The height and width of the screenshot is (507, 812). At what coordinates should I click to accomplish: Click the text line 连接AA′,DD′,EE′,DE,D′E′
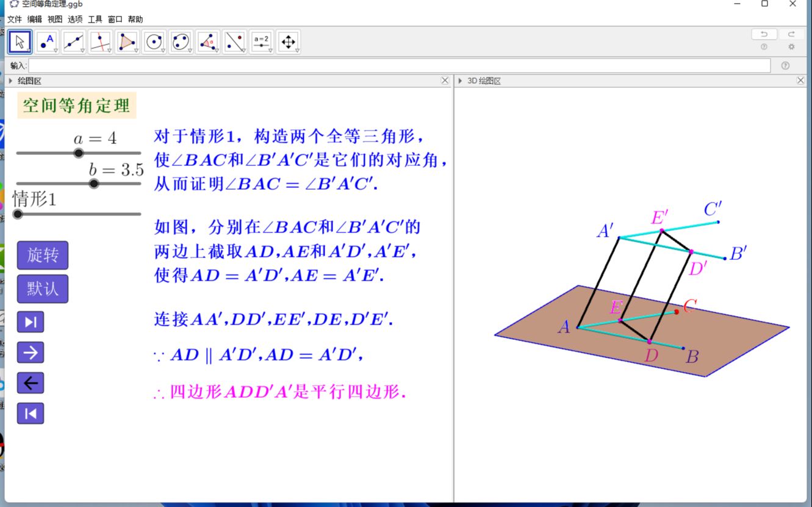(x=273, y=318)
